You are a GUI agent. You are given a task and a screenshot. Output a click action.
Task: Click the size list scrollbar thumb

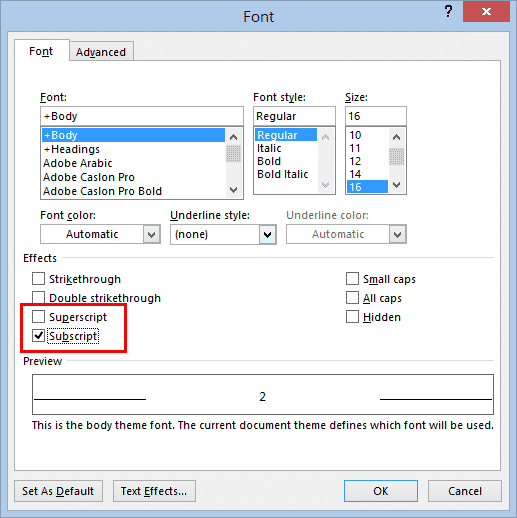396,157
